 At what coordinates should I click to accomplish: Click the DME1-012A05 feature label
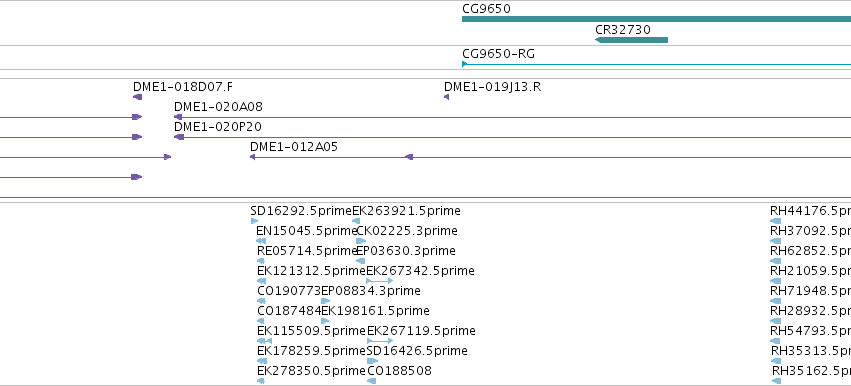click(294, 147)
